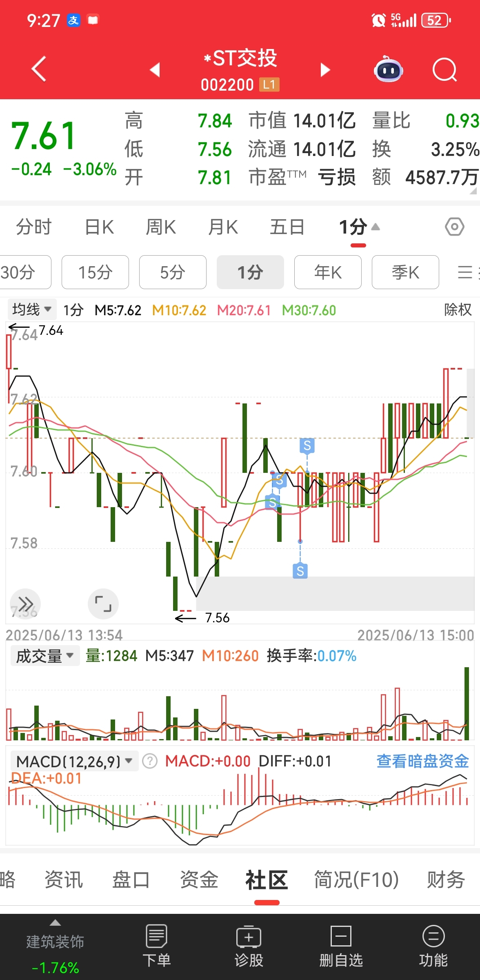Screen dimensions: 480x980
Task: Select the 季K period button
Action: [405, 272]
